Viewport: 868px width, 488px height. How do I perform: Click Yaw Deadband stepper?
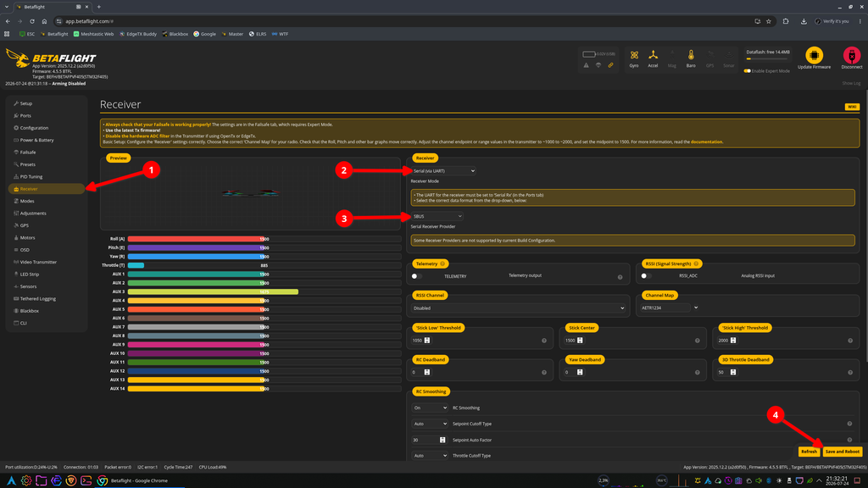click(580, 373)
